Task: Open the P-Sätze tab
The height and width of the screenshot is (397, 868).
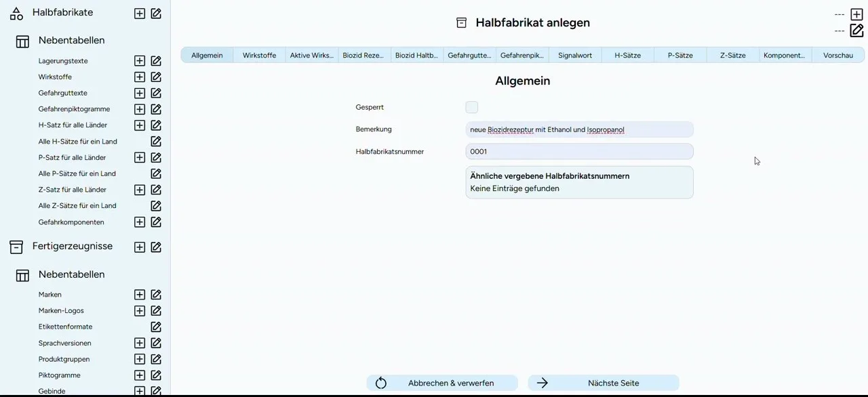Action: click(680, 55)
